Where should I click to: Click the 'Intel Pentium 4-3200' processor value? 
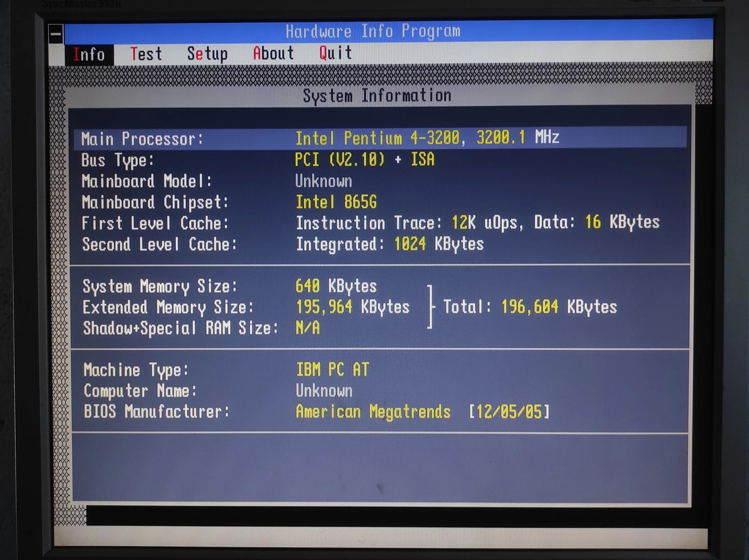click(x=377, y=138)
